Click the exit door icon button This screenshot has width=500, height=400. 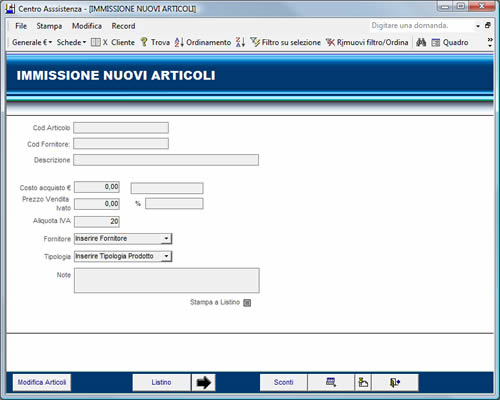395,382
